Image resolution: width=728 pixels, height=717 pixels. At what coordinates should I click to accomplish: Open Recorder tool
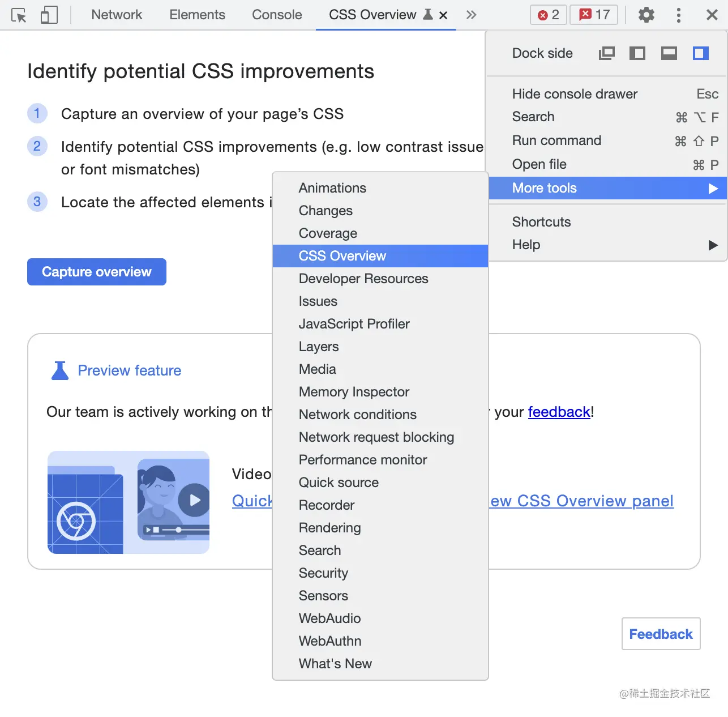point(380,505)
